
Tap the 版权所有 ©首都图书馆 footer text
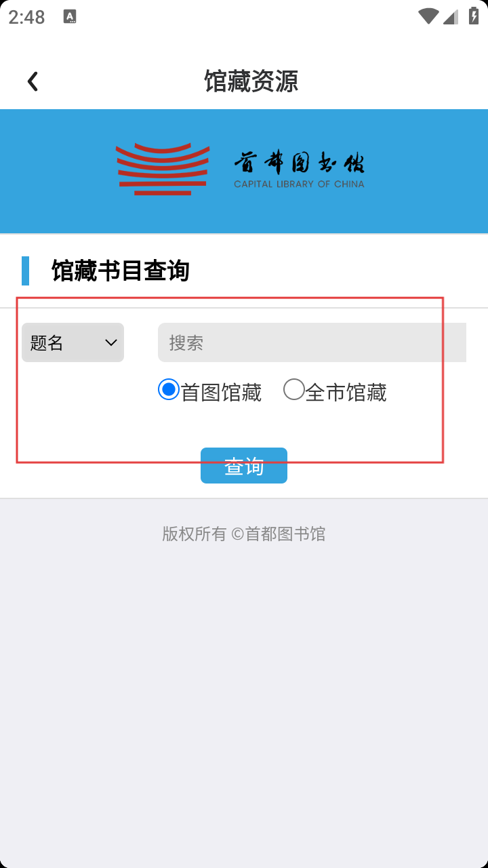[x=244, y=534]
